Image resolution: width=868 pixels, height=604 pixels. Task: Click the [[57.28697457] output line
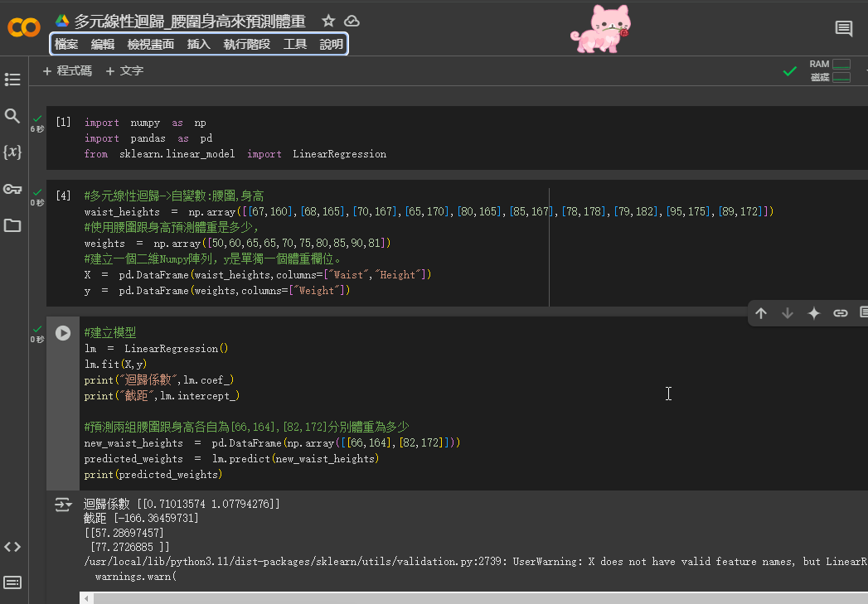(124, 533)
